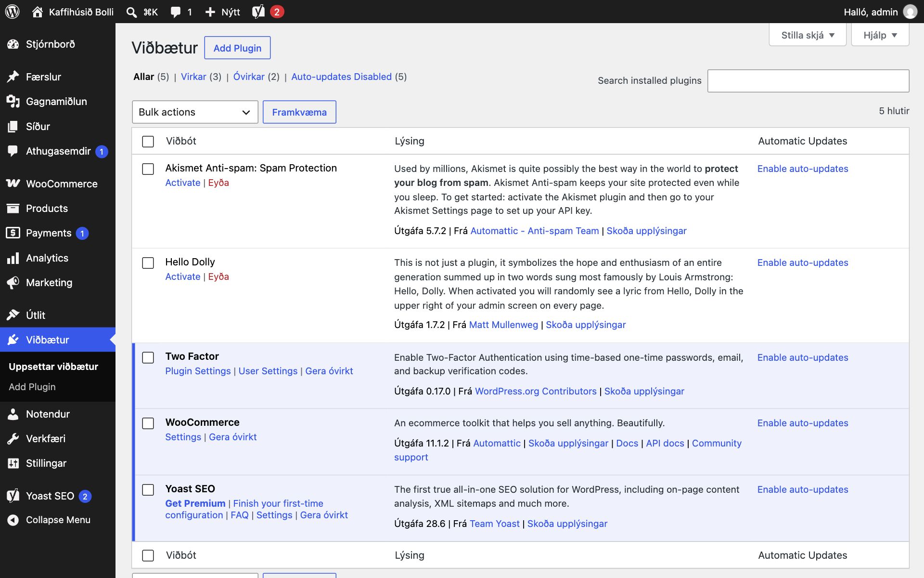This screenshot has width=924, height=578.
Task: Click the Payments dollar icon
Action: [13, 233]
